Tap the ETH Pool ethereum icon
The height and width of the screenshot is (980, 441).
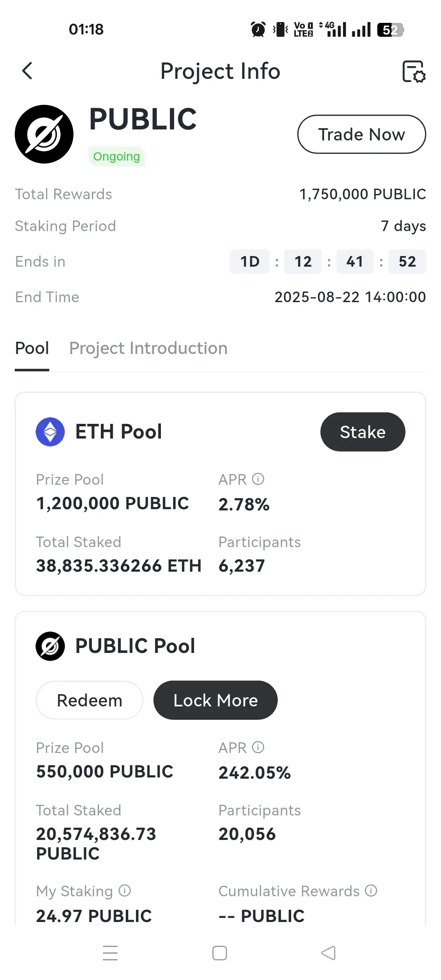click(x=50, y=432)
